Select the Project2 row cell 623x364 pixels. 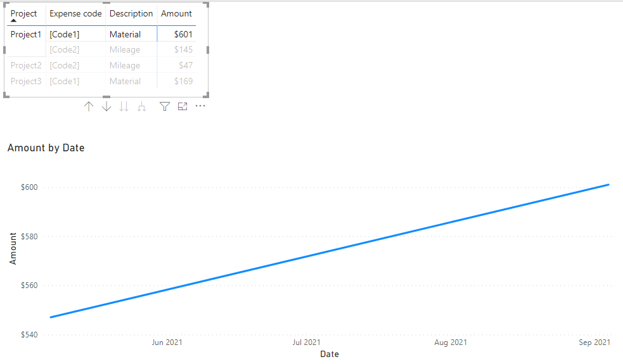click(x=26, y=65)
